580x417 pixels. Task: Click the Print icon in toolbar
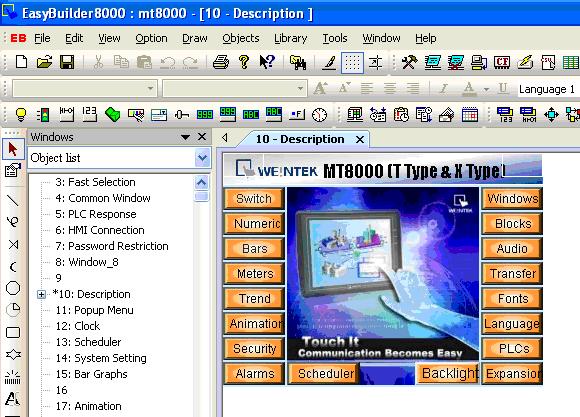pos(221,62)
